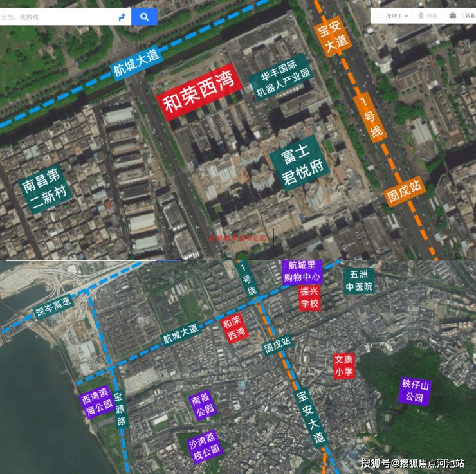The height and width of the screenshot is (474, 476).
Task: Select the 富士君悦府 label
Action: [299, 164]
